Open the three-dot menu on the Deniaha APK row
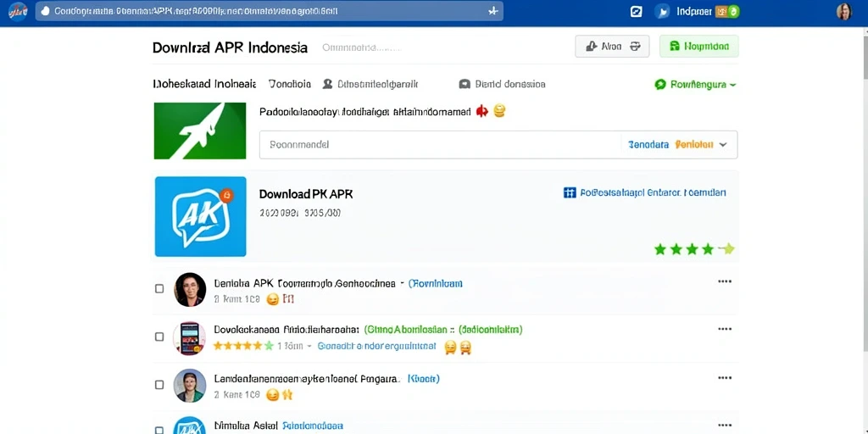Viewport: 868px width, 434px height. [725, 281]
